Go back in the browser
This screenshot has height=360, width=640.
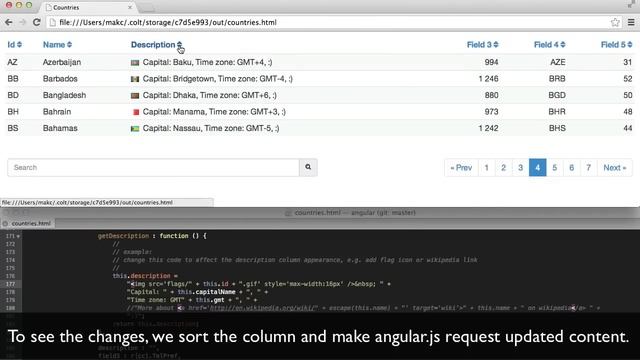[x=9, y=22]
